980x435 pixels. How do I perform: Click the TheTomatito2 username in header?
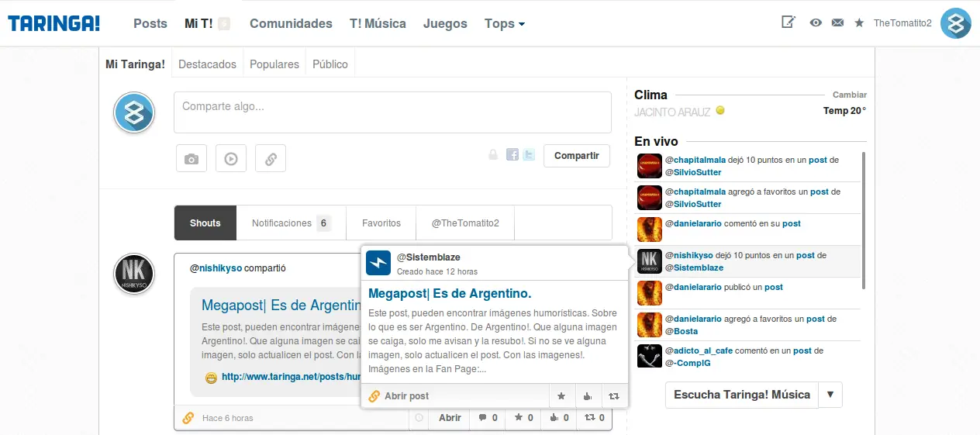click(x=902, y=23)
